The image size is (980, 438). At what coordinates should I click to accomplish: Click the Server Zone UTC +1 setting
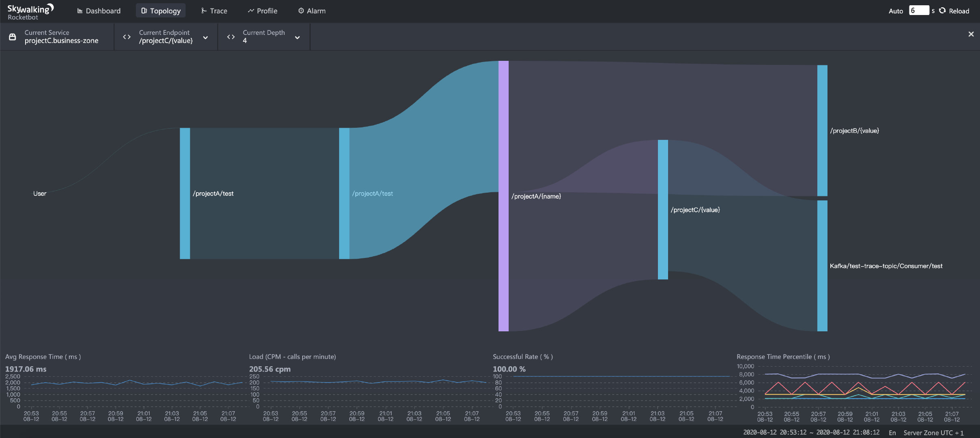pyautogui.click(x=933, y=433)
